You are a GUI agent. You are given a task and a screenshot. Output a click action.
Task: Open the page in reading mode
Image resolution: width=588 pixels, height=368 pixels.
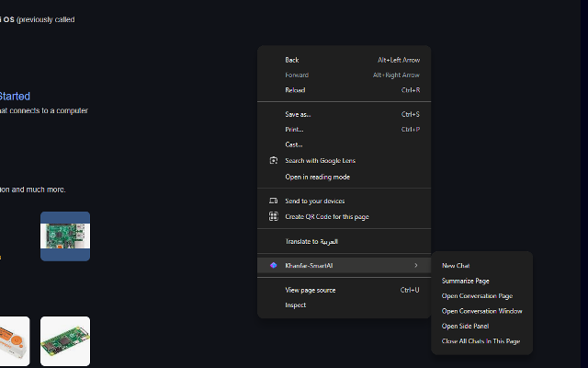click(317, 177)
